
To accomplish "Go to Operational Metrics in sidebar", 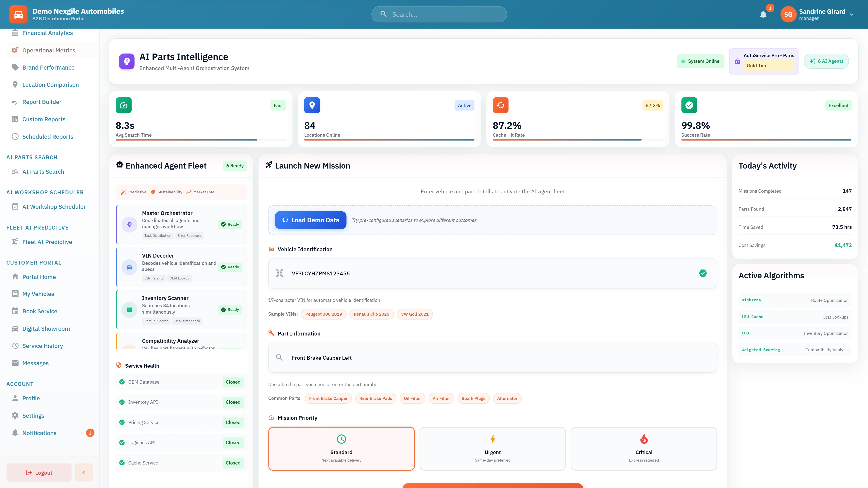I will click(x=49, y=50).
